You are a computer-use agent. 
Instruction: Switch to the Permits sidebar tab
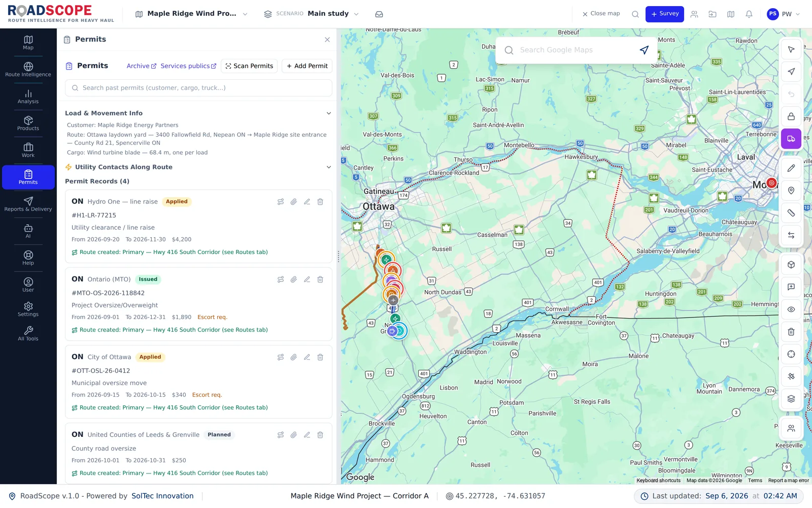[x=28, y=177]
